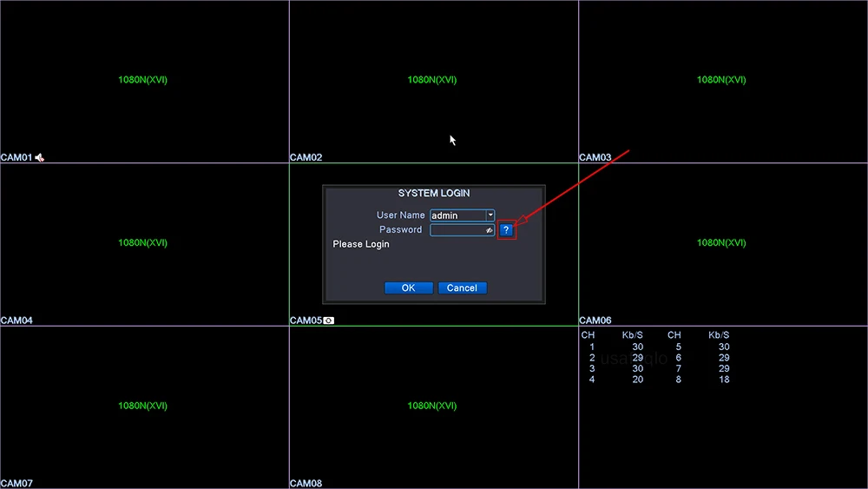
Task: Click the password help question mark icon
Action: 506,230
